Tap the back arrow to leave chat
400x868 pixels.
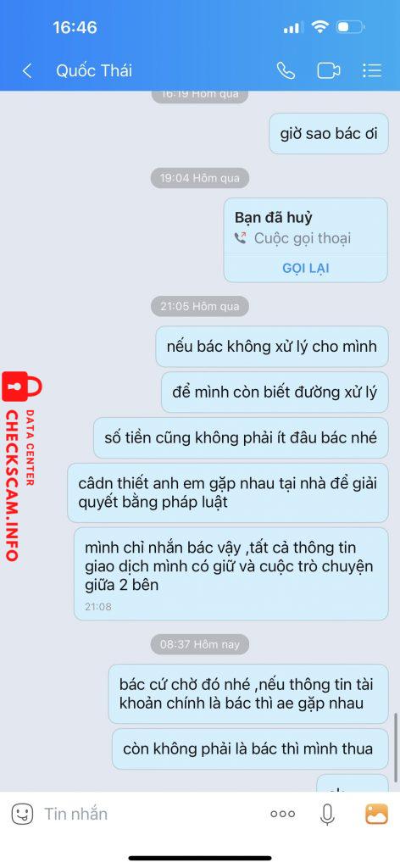[x=26, y=70]
